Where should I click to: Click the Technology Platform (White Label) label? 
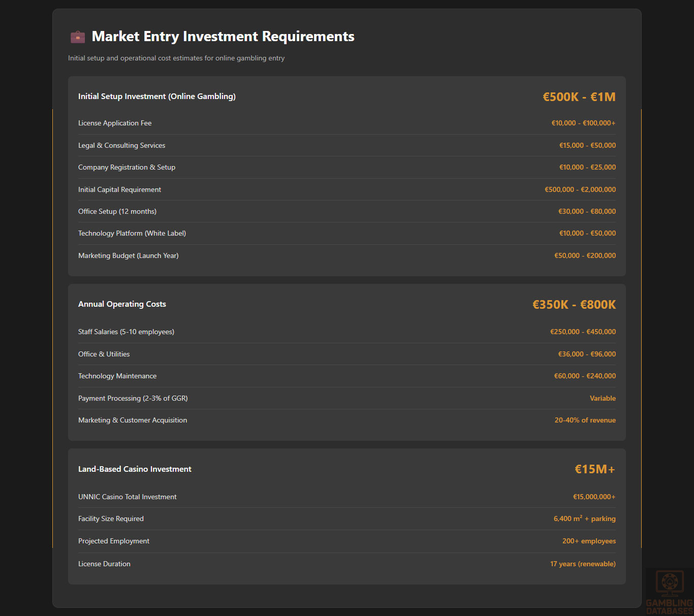click(132, 234)
